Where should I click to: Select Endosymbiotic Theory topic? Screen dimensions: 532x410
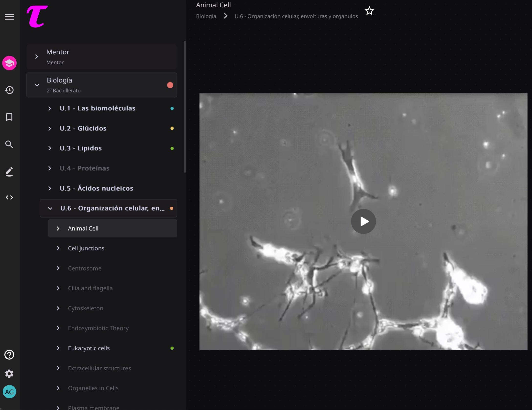[x=98, y=328]
